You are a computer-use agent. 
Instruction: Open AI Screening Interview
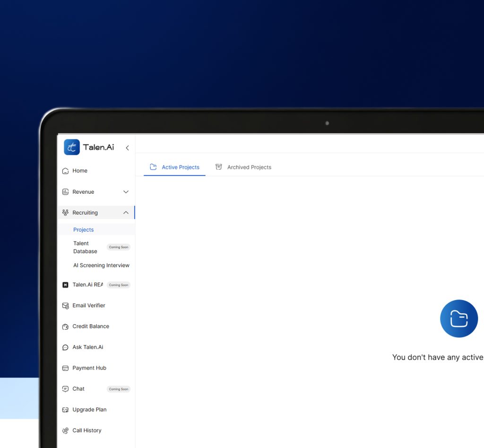[x=101, y=265]
